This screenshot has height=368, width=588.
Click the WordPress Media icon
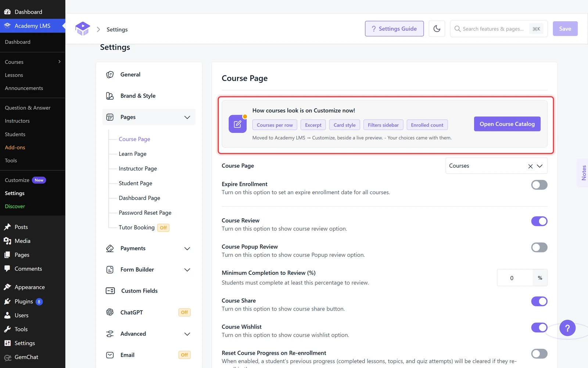[7, 241]
